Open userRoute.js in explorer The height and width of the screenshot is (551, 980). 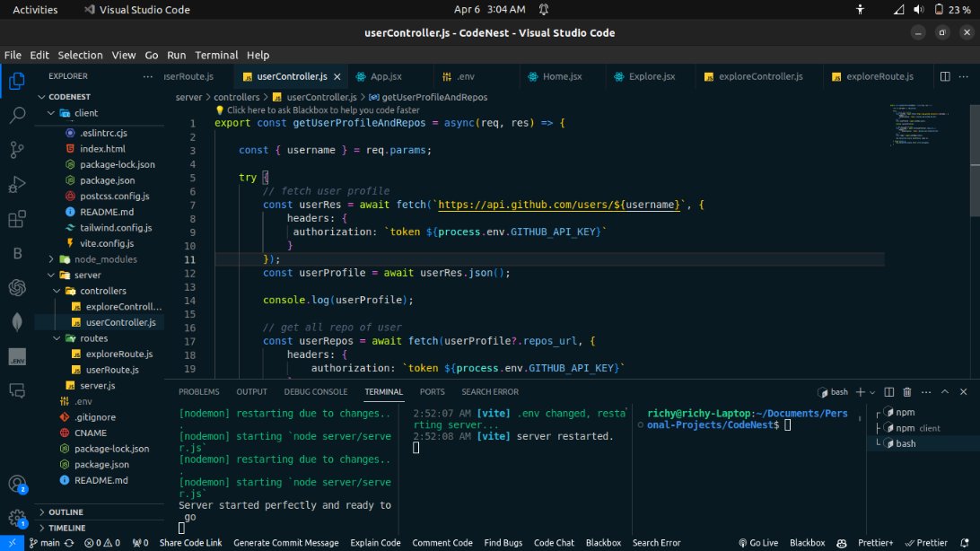pos(112,370)
